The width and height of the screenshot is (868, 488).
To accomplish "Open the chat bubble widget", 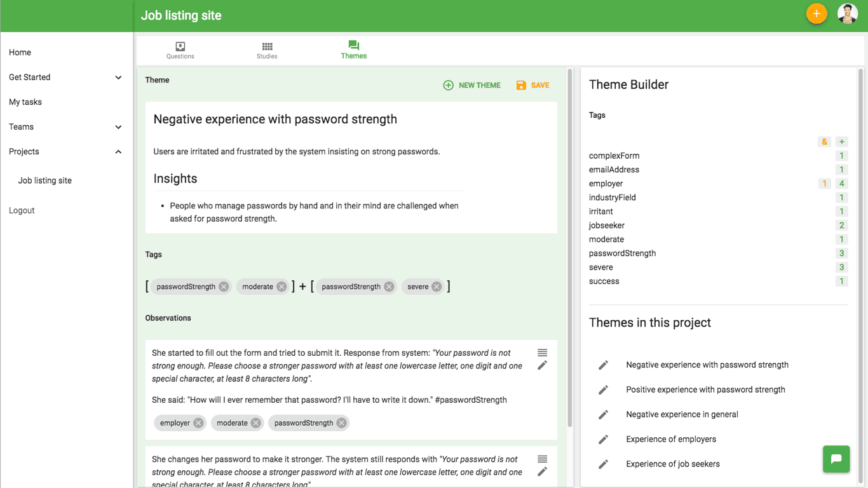I will (x=836, y=459).
